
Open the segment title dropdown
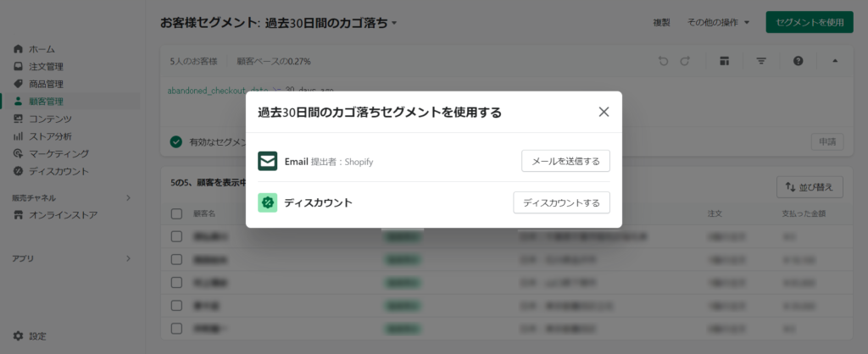pyautogui.click(x=394, y=23)
